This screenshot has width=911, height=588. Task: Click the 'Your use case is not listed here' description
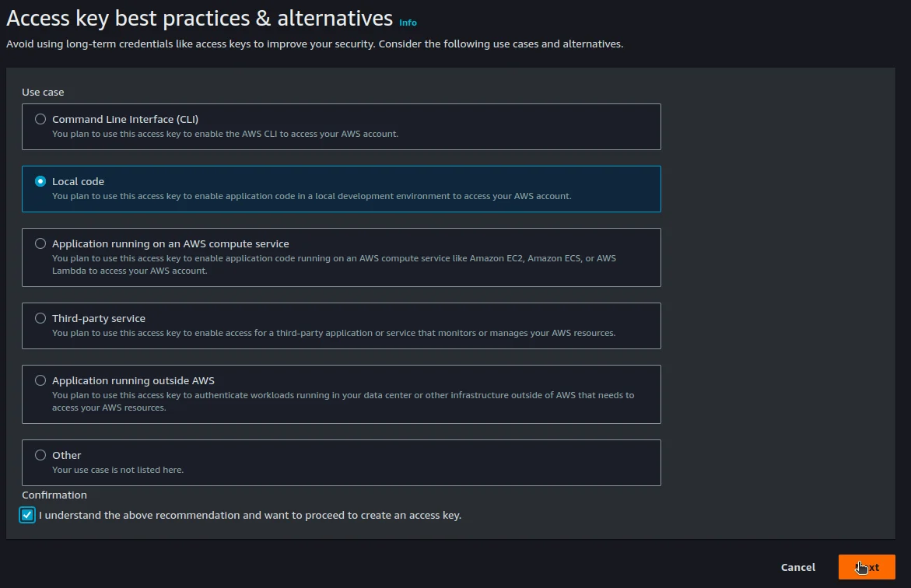coord(117,470)
